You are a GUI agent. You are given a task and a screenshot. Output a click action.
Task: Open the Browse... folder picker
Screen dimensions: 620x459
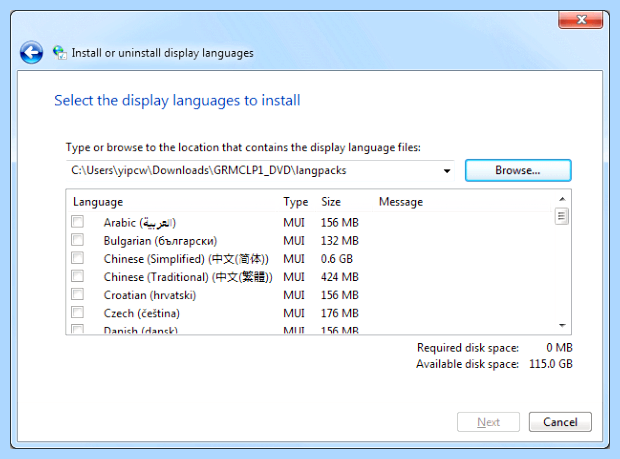[x=518, y=170]
